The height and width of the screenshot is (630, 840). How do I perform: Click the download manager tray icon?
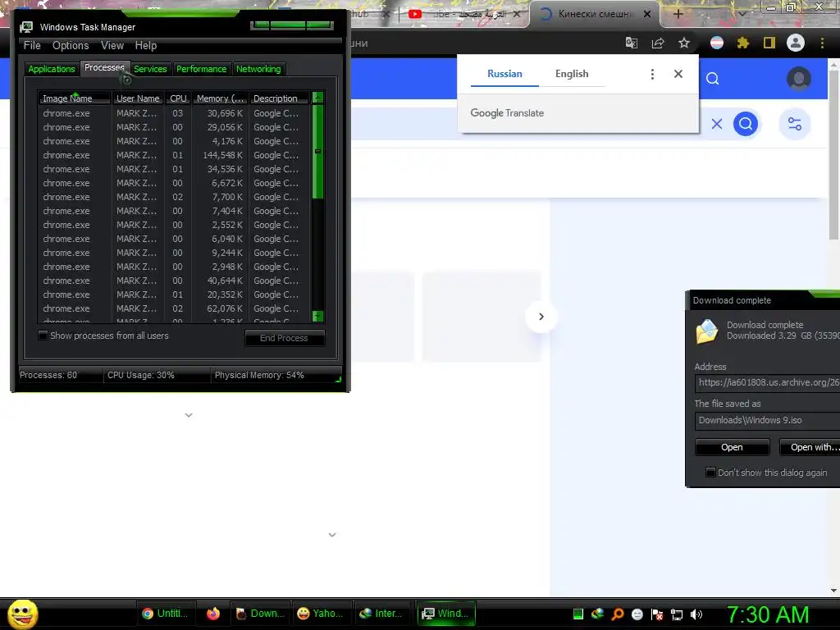pos(598,614)
